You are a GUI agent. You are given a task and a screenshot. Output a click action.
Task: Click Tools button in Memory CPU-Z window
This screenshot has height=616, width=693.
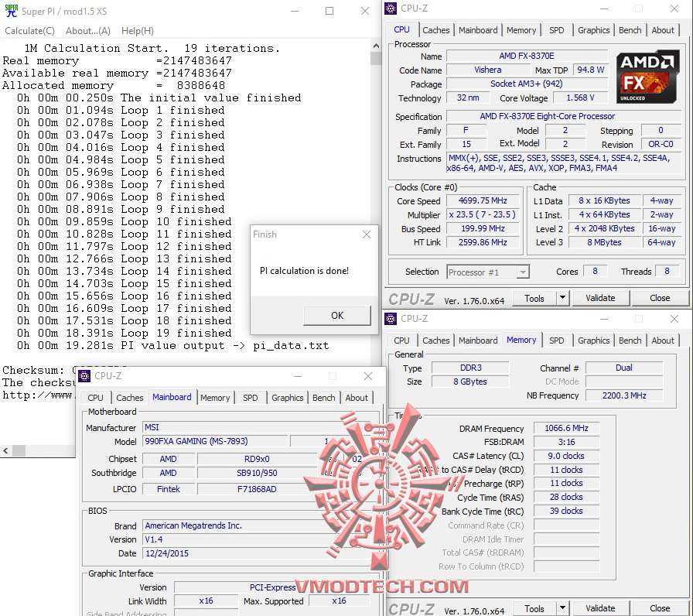coord(534,608)
